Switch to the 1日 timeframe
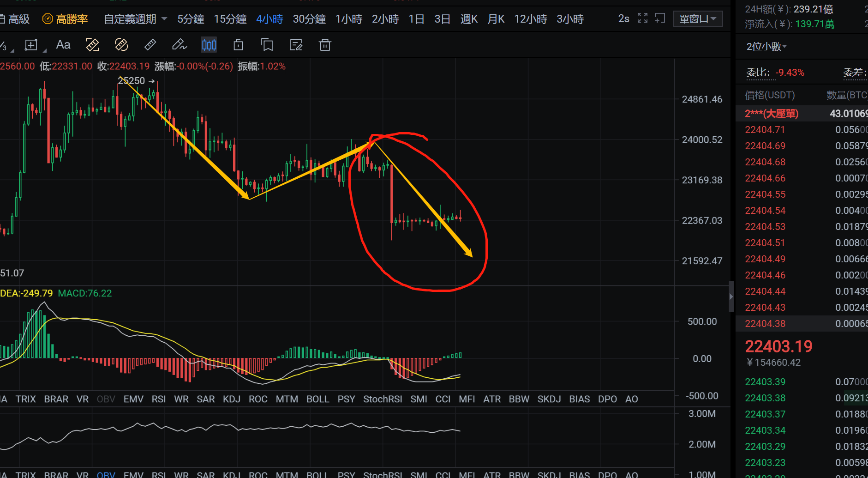 [416, 19]
